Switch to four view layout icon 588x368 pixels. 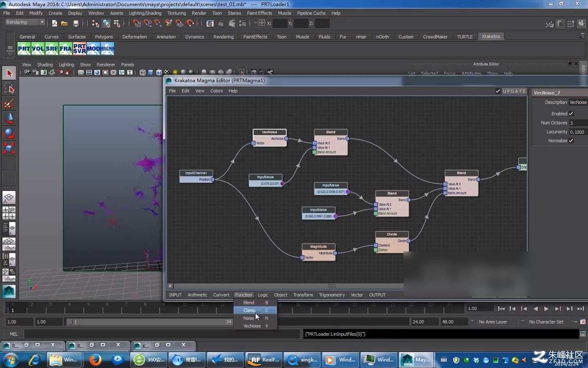coord(9,213)
